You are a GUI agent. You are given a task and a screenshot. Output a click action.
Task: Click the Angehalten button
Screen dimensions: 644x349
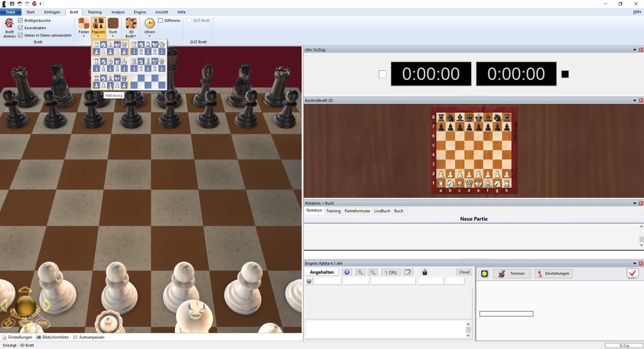click(x=322, y=272)
